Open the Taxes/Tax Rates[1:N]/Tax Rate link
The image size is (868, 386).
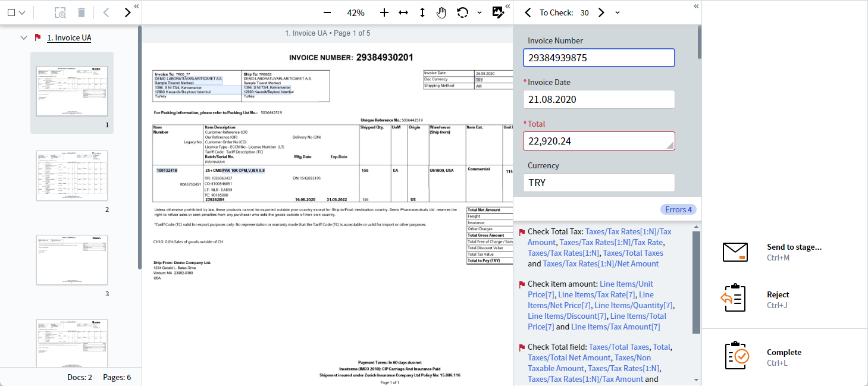612,242
